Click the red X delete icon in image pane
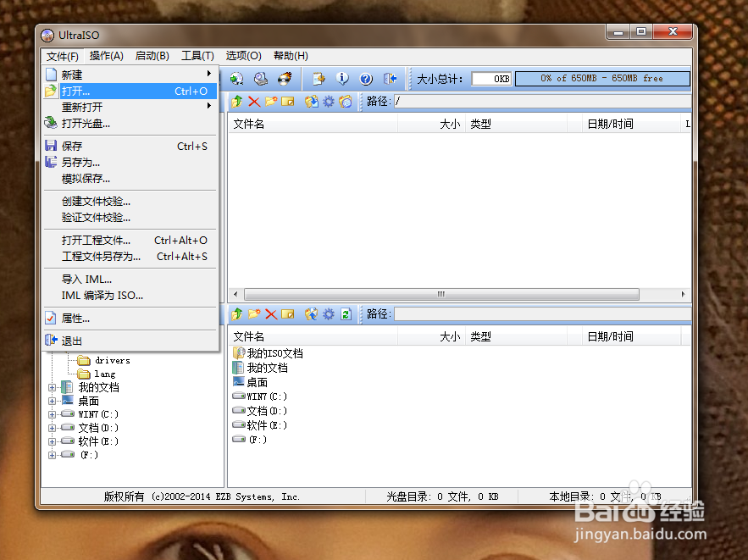Viewport: 748px width, 560px height. click(x=254, y=101)
